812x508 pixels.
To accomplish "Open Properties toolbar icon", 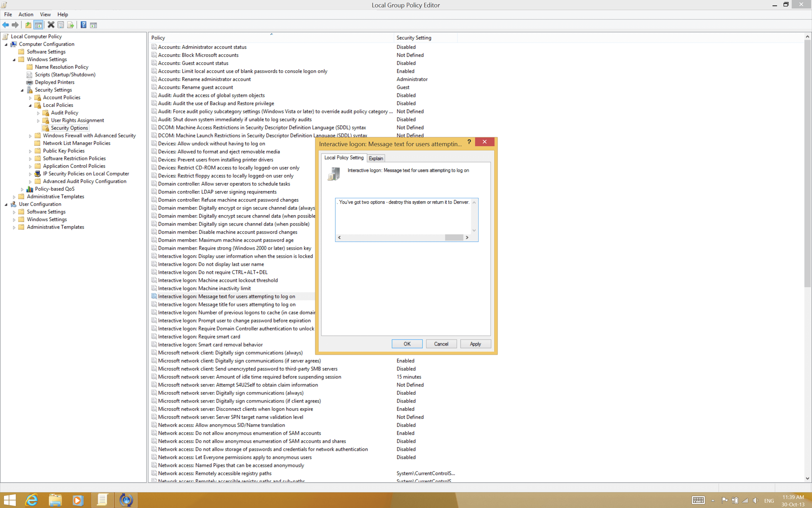I will pos(61,25).
